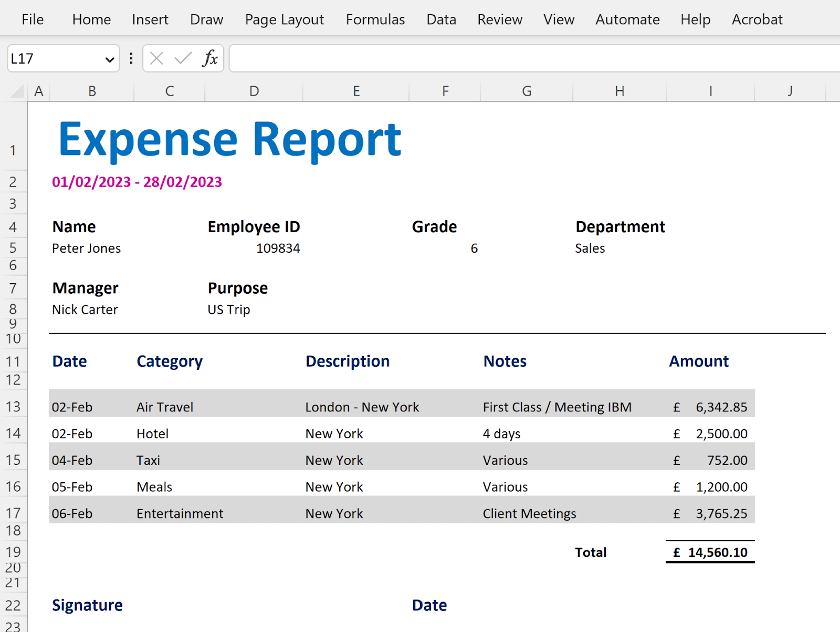Expand the Name Box dropdown arrow
The height and width of the screenshot is (632, 840).
click(109, 59)
